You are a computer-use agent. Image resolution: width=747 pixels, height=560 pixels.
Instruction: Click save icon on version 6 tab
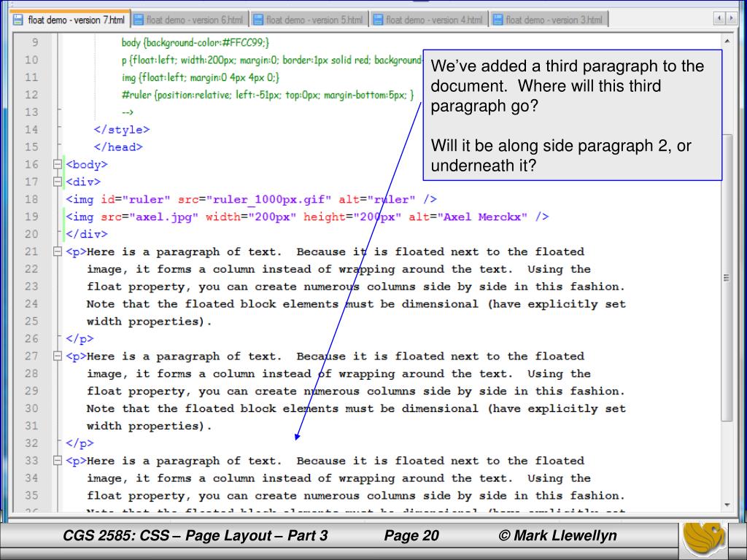click(139, 20)
